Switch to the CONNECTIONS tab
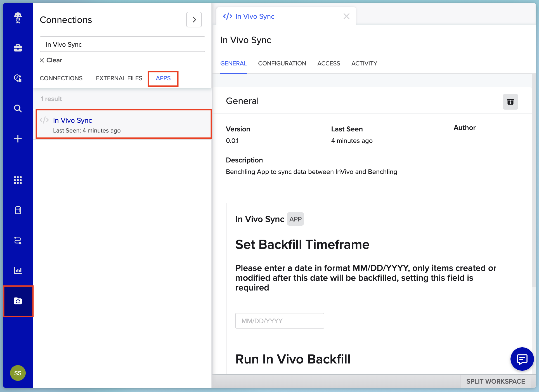 pyautogui.click(x=61, y=78)
